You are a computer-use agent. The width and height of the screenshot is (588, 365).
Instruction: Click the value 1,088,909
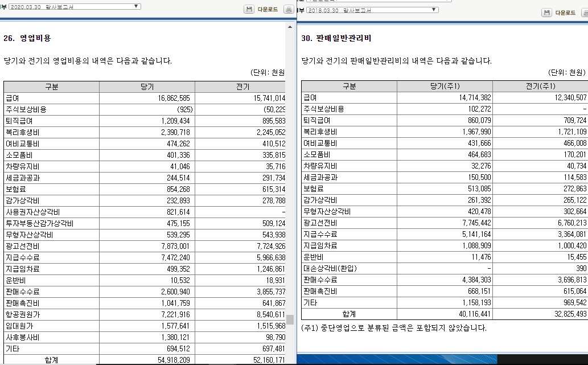coord(476,246)
